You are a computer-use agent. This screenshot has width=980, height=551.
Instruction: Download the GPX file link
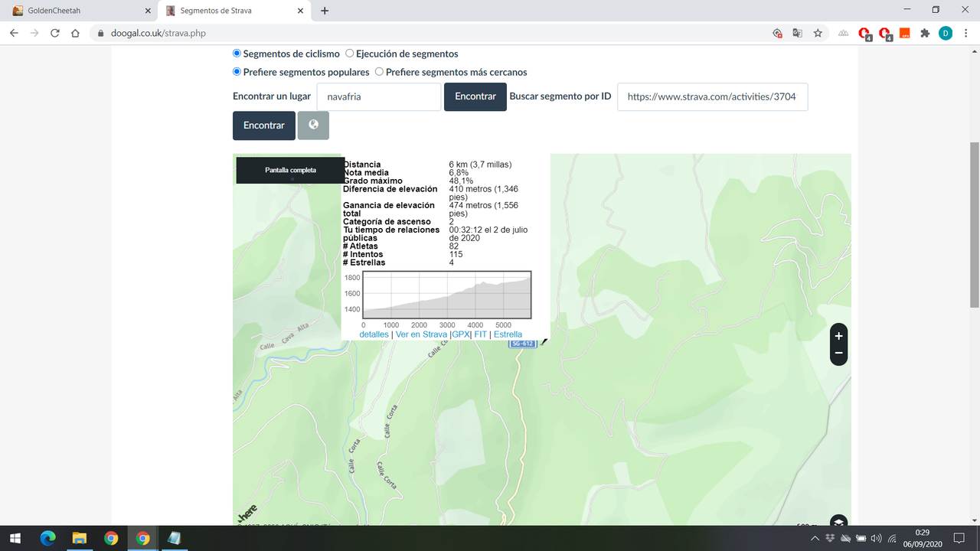point(460,334)
